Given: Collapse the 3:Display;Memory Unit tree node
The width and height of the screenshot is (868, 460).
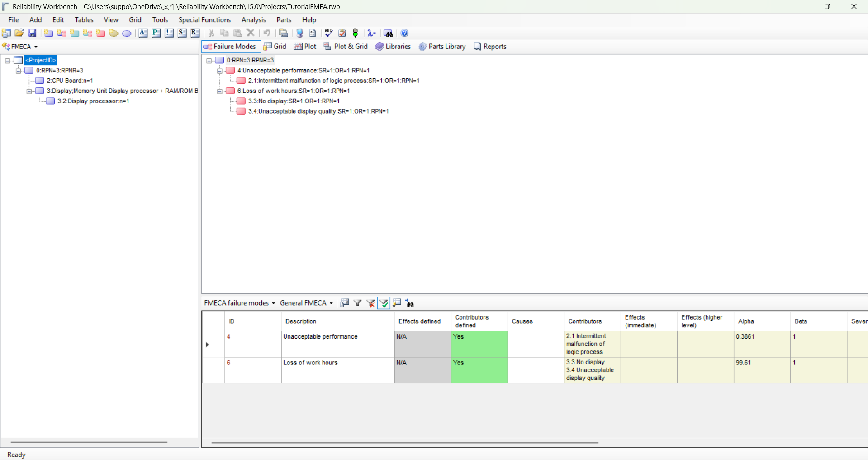Looking at the screenshot, I should 29,91.
